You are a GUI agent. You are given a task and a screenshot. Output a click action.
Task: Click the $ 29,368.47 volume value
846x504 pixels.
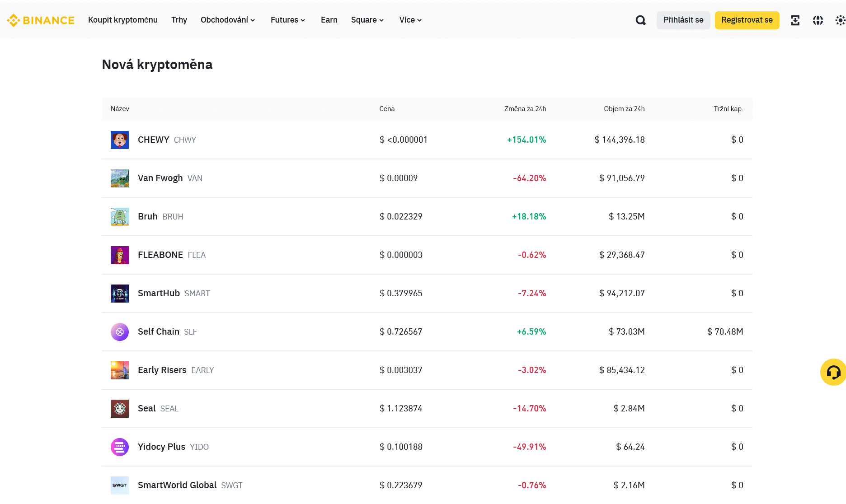[x=622, y=255]
